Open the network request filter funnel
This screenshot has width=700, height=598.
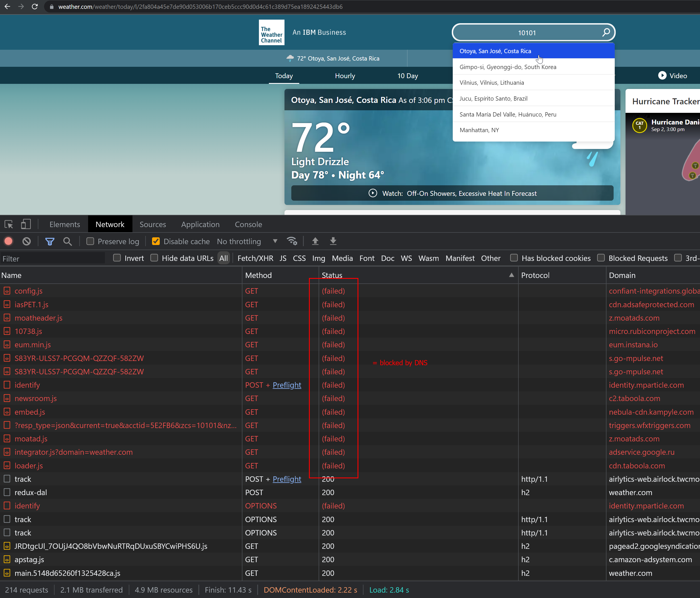[50, 241]
